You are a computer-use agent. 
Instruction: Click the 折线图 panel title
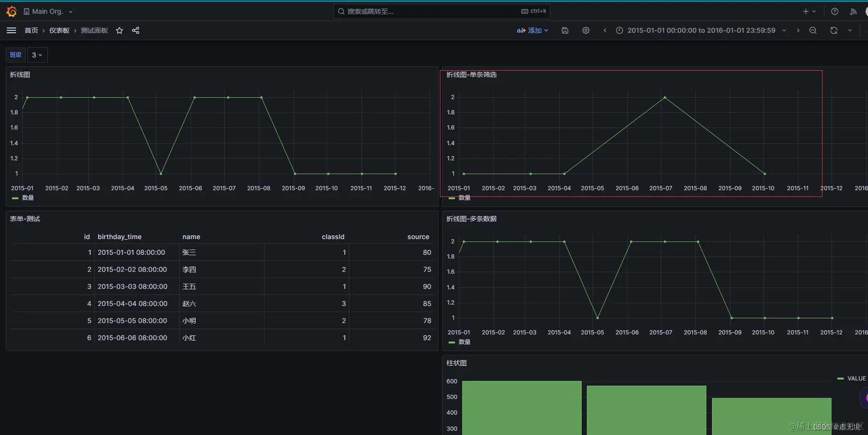[x=20, y=74]
